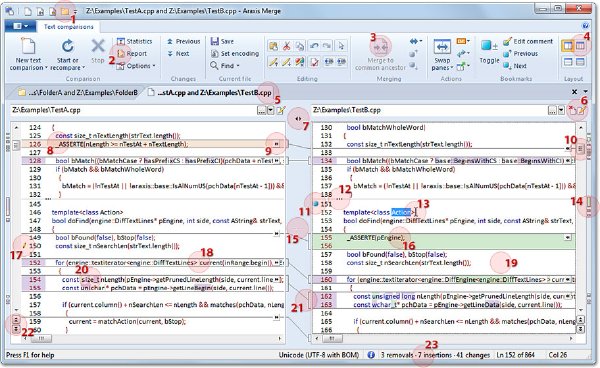This screenshot has height=368, width=600.
Task: Open the Swap panes dropdown arrow
Action: point(452,68)
